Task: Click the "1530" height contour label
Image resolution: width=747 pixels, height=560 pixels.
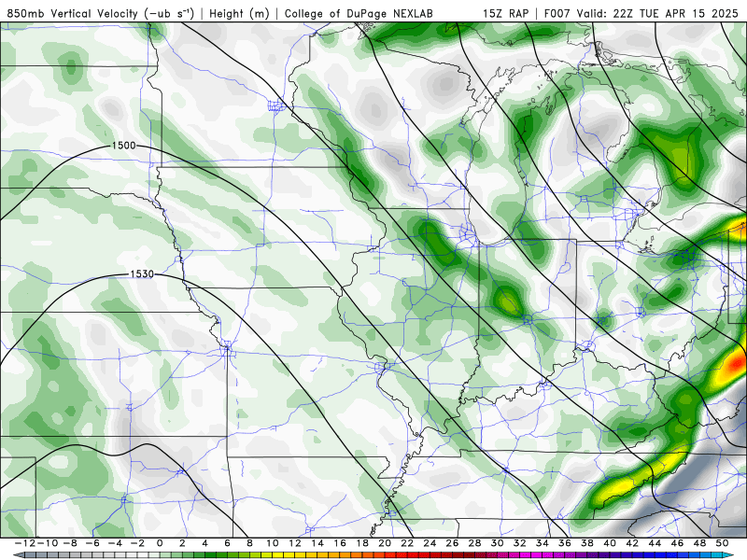Action: 142,273
